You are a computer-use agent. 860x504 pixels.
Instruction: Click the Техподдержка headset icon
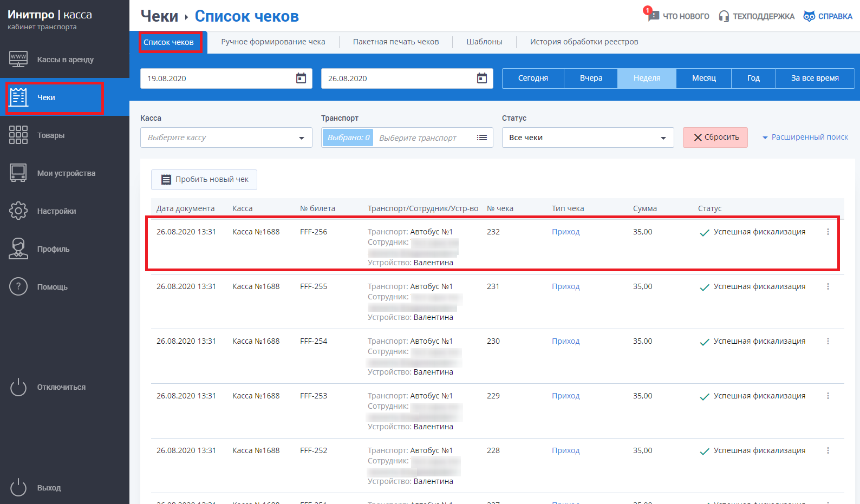(724, 16)
